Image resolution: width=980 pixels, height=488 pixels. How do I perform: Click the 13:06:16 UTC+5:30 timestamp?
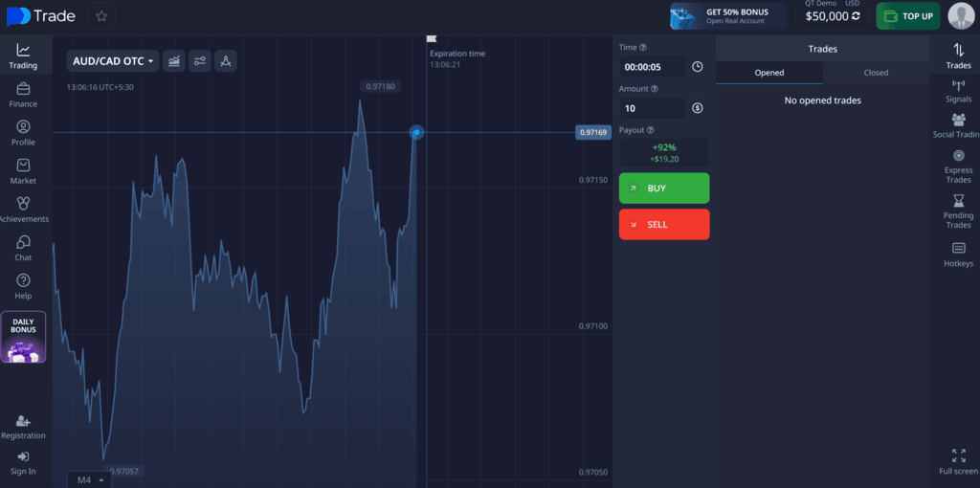tap(100, 87)
